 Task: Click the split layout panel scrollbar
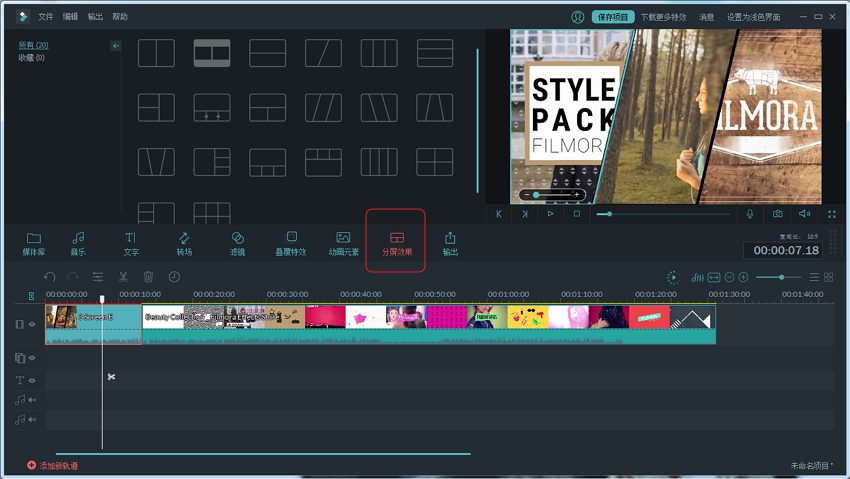click(x=477, y=121)
